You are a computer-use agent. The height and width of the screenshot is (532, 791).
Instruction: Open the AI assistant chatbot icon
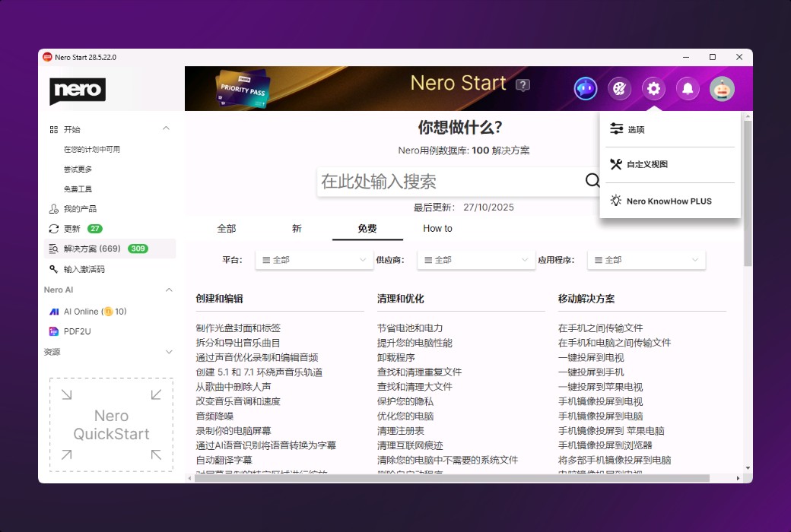586,89
